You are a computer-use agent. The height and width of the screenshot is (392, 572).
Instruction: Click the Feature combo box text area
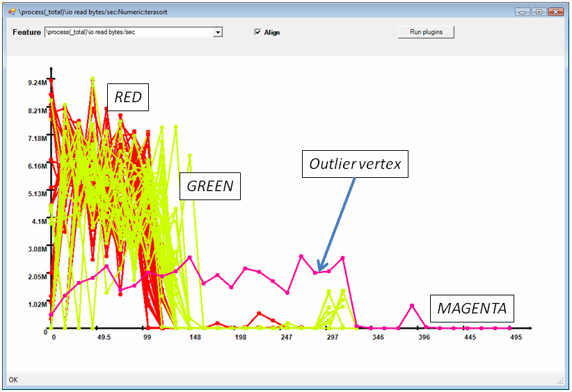click(129, 32)
